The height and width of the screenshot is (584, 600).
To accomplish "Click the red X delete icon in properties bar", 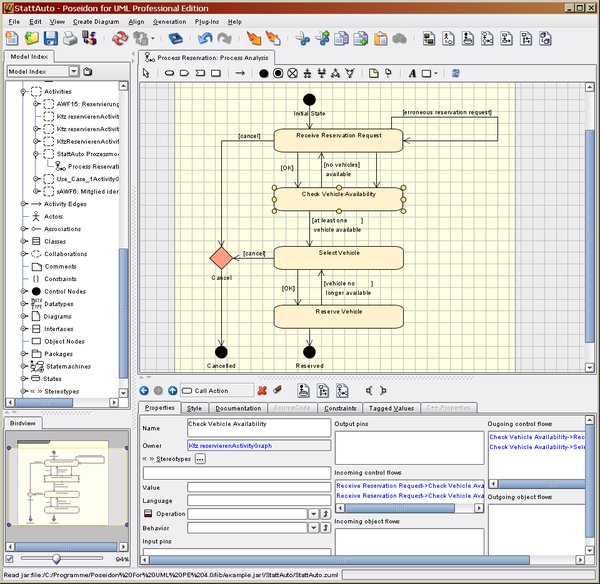I will coord(262,390).
